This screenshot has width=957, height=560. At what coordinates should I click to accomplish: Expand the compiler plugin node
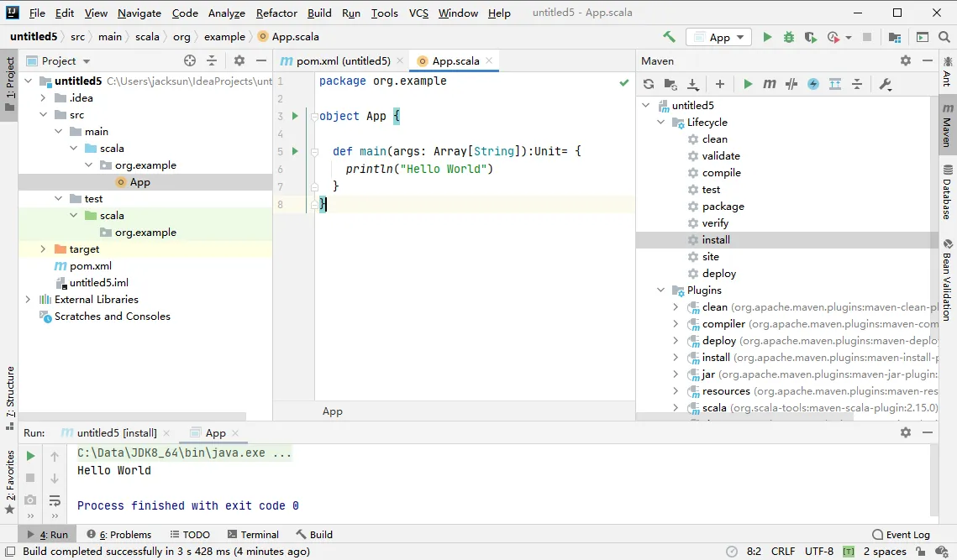[676, 324]
